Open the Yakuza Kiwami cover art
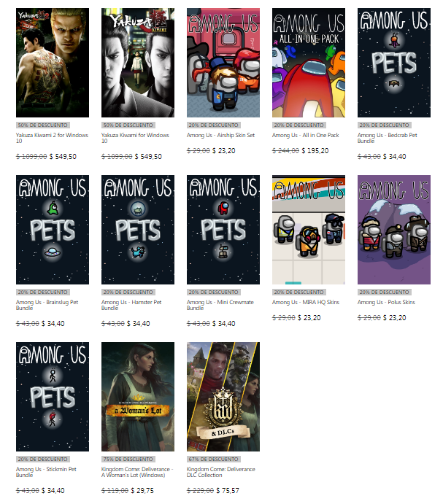 138,63
